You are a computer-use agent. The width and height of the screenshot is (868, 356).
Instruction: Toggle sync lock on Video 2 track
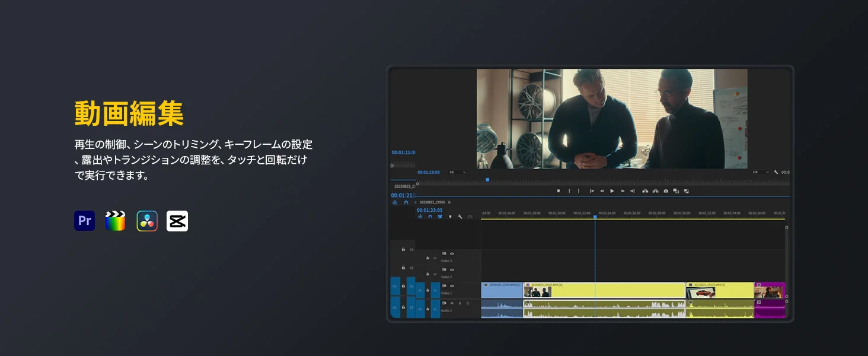coord(444,270)
